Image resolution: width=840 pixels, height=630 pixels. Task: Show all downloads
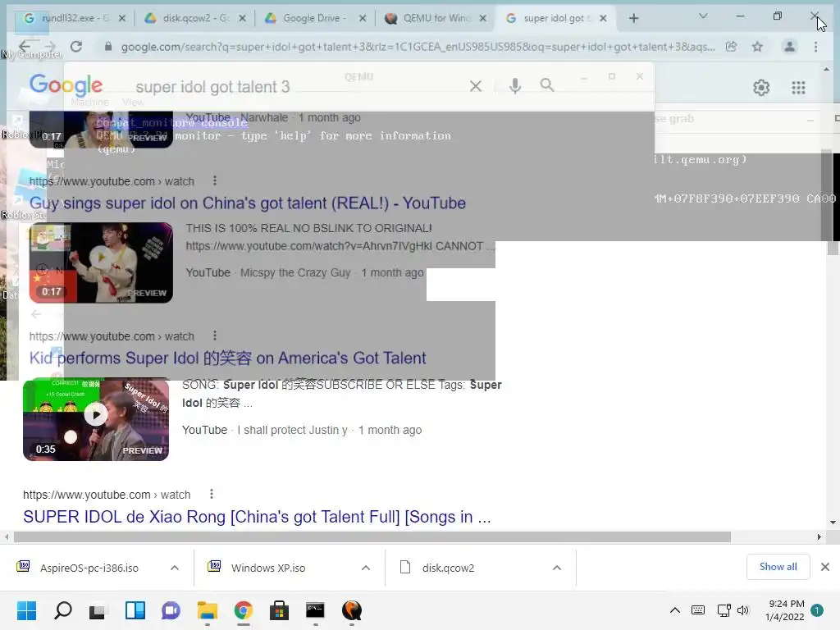tap(778, 567)
